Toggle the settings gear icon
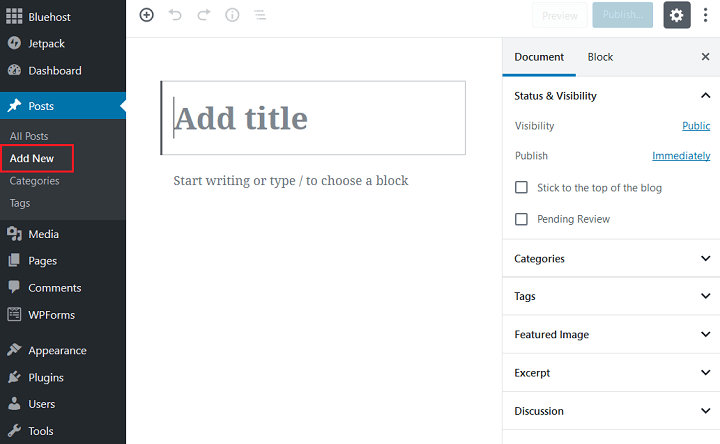 click(676, 15)
